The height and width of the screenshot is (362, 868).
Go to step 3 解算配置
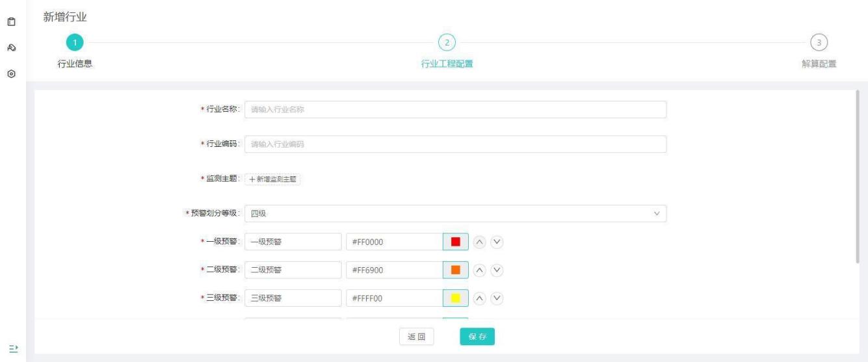point(819,42)
